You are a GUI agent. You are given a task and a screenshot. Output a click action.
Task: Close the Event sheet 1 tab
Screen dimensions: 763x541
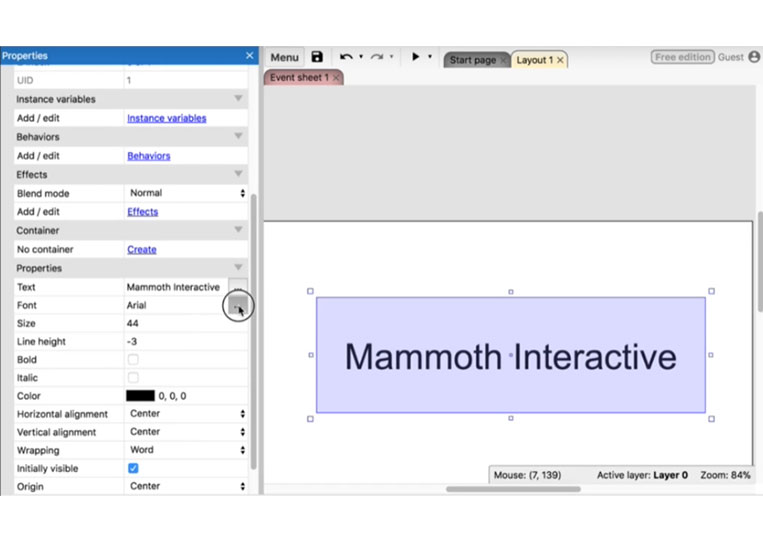click(336, 78)
